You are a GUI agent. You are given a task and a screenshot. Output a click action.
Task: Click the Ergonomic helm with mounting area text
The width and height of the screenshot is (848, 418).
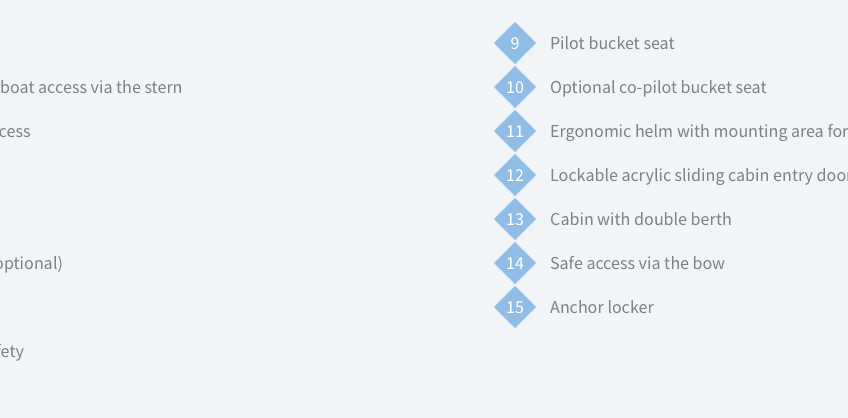[699, 131]
